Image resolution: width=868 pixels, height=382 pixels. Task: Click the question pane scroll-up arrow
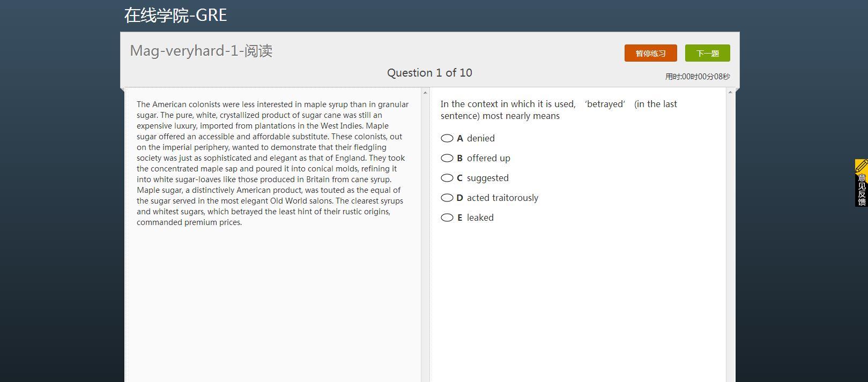(x=730, y=93)
